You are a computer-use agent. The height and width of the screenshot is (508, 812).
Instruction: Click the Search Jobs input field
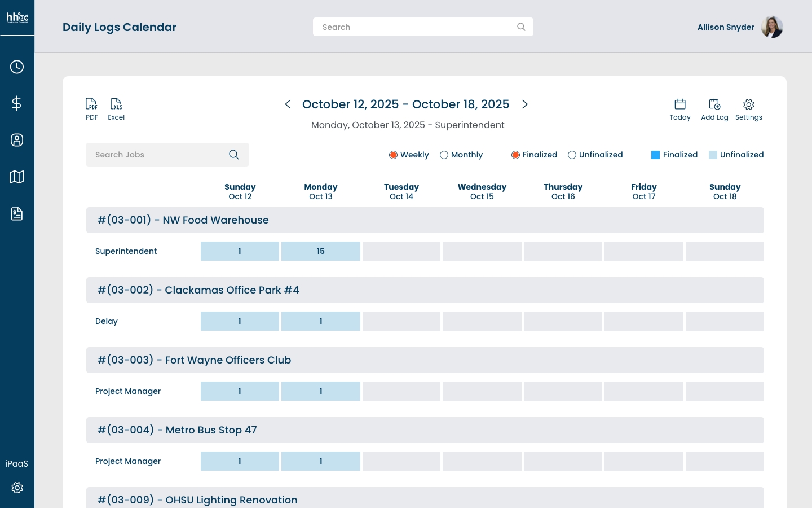(x=158, y=155)
